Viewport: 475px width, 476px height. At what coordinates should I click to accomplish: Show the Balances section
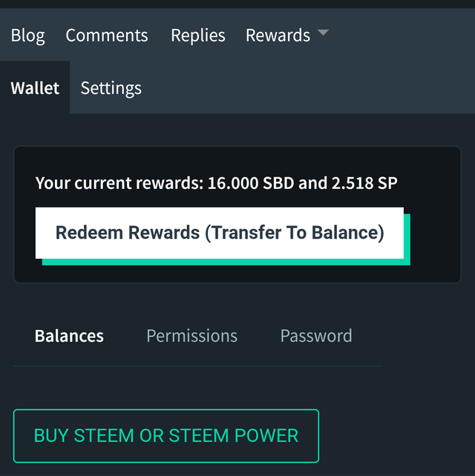[69, 336]
